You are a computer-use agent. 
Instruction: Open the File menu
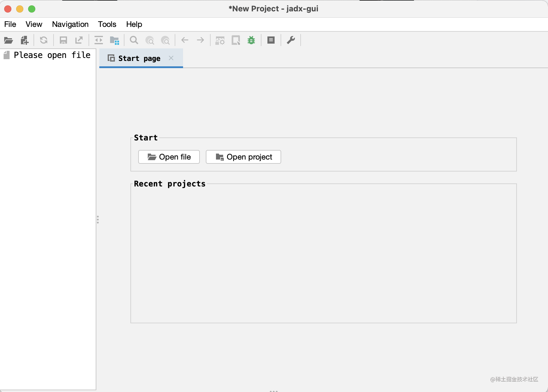click(10, 24)
